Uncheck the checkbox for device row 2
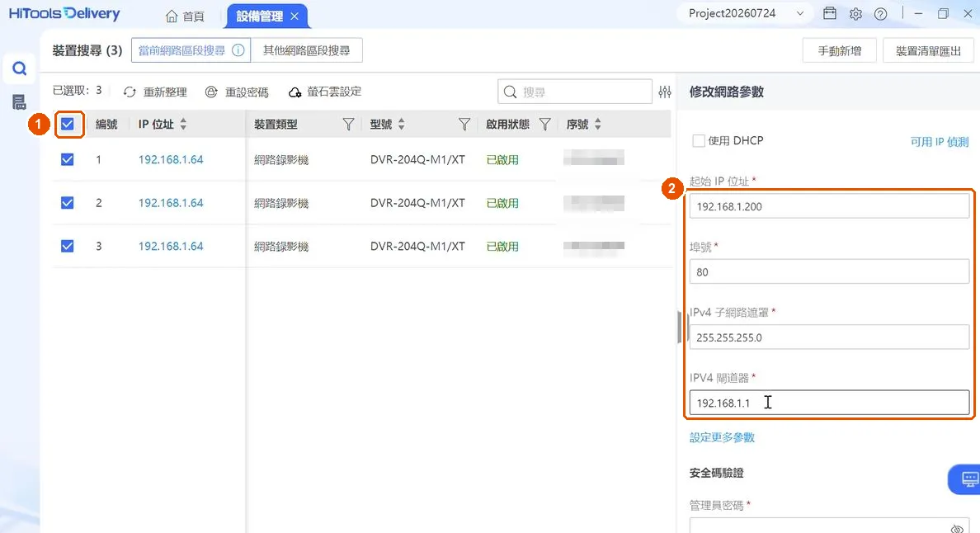This screenshot has height=533, width=980. point(68,202)
